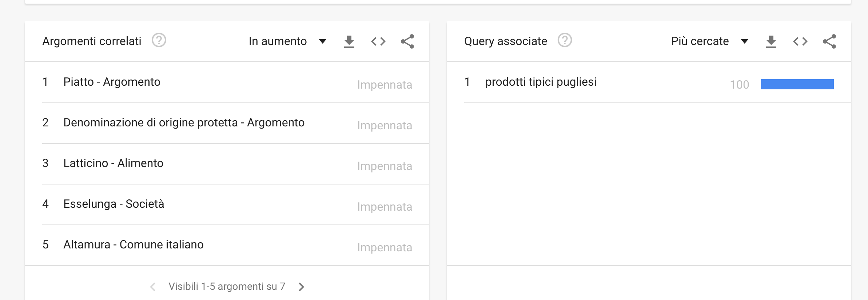The image size is (868, 300).
Task: Download the Query associate data
Action: point(771,41)
